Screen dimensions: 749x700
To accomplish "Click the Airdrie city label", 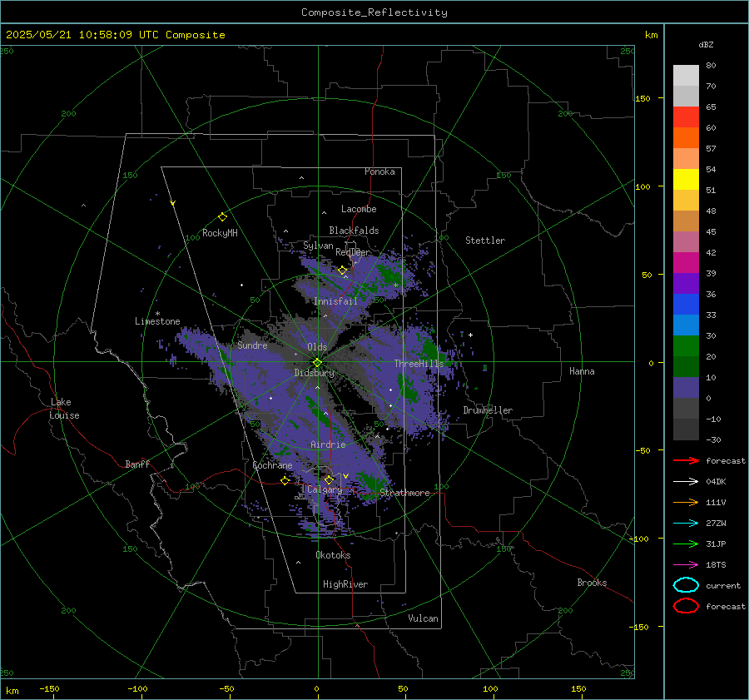I will tap(328, 444).
